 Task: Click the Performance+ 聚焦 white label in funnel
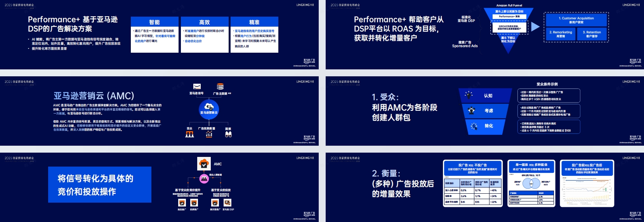(509, 17)
